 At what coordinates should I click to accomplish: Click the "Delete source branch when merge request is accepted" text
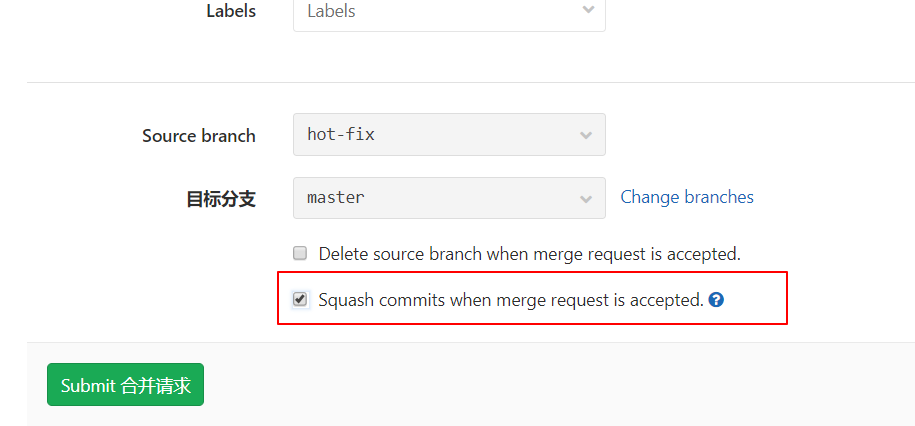click(x=529, y=254)
